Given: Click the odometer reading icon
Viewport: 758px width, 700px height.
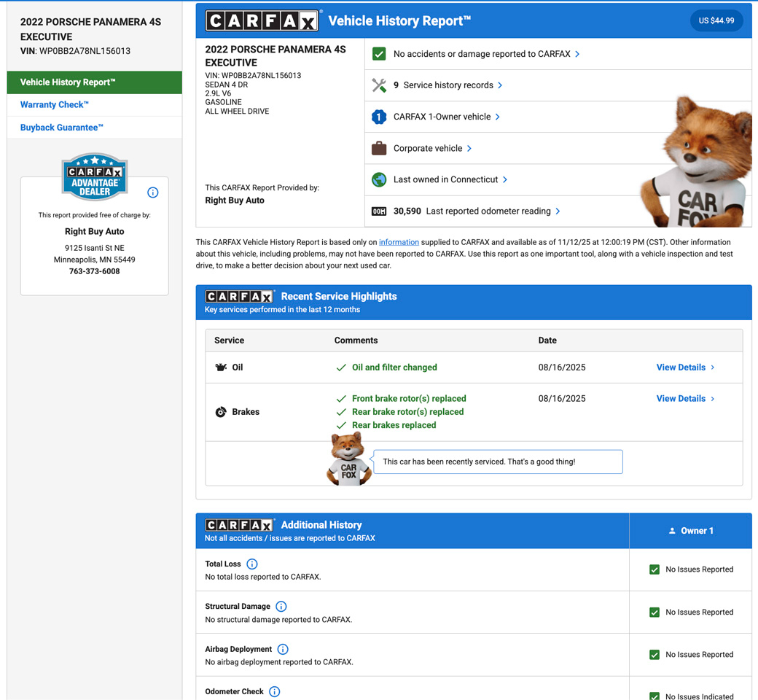Looking at the screenshot, I should click(379, 211).
